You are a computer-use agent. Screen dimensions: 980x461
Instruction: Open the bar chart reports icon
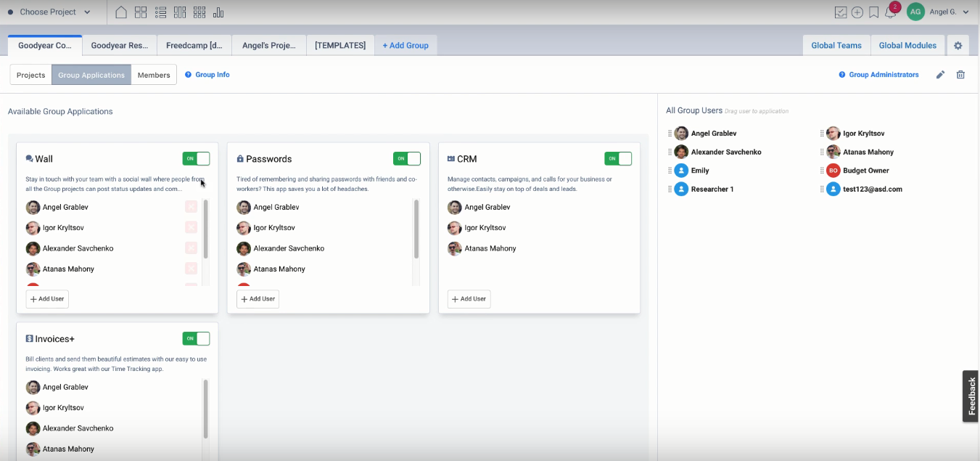click(218, 12)
